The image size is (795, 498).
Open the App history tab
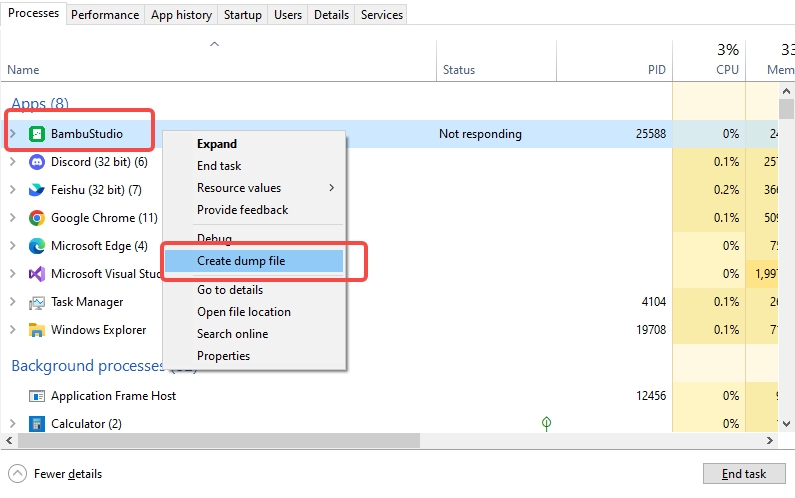(181, 15)
